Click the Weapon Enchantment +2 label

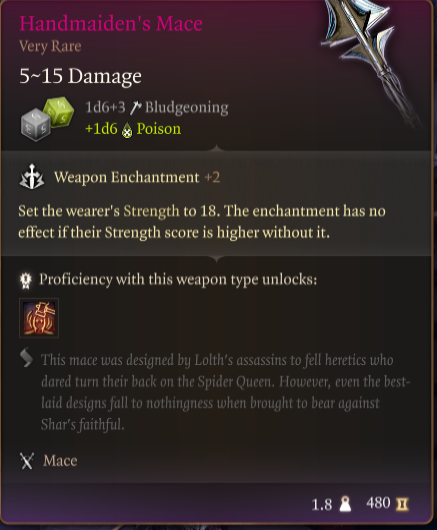137,177
